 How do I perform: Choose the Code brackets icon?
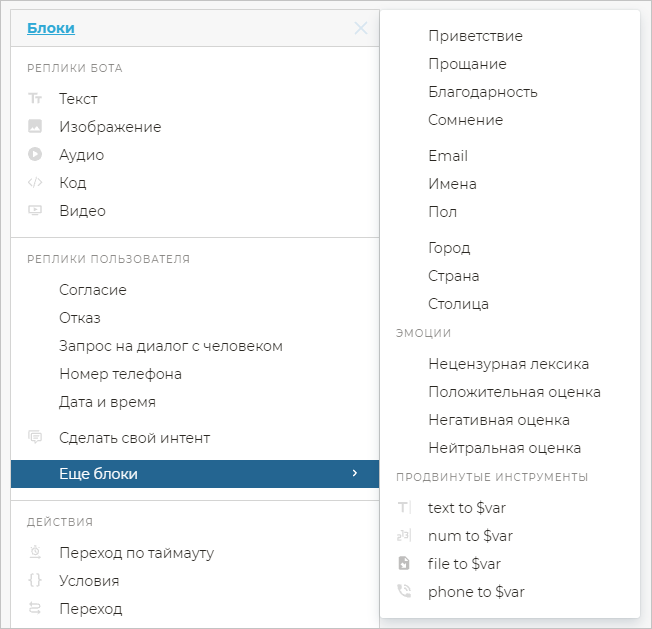35,183
